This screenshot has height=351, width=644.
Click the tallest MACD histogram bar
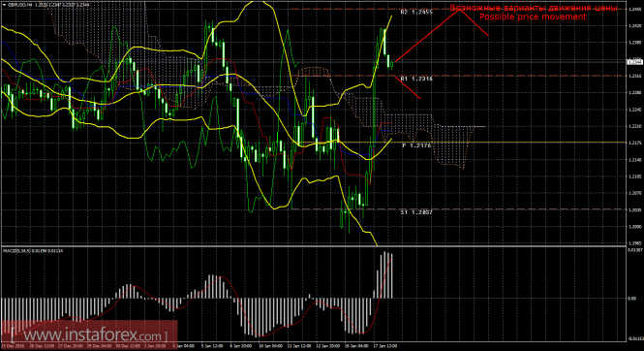(x=385, y=274)
